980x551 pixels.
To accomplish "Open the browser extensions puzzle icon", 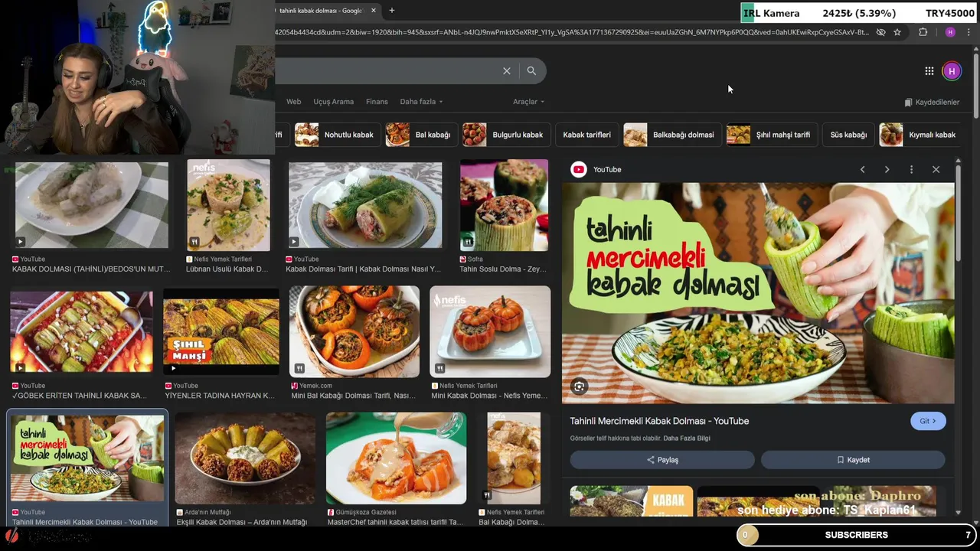I will pyautogui.click(x=923, y=32).
